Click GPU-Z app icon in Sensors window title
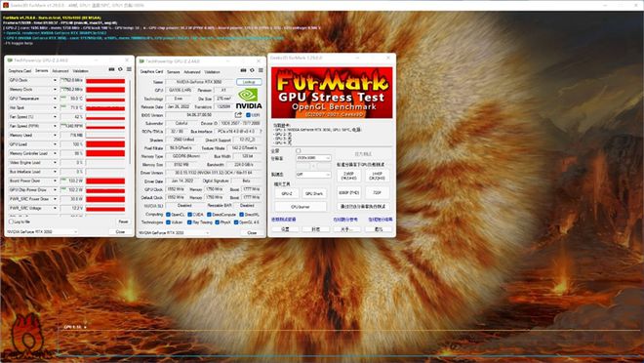The height and width of the screenshot is (363, 644). pos(11,60)
